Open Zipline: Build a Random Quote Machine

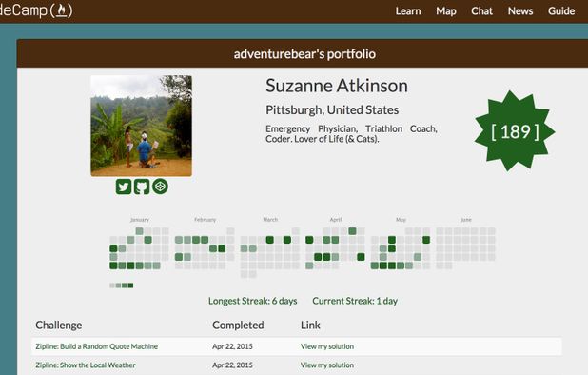pos(97,346)
